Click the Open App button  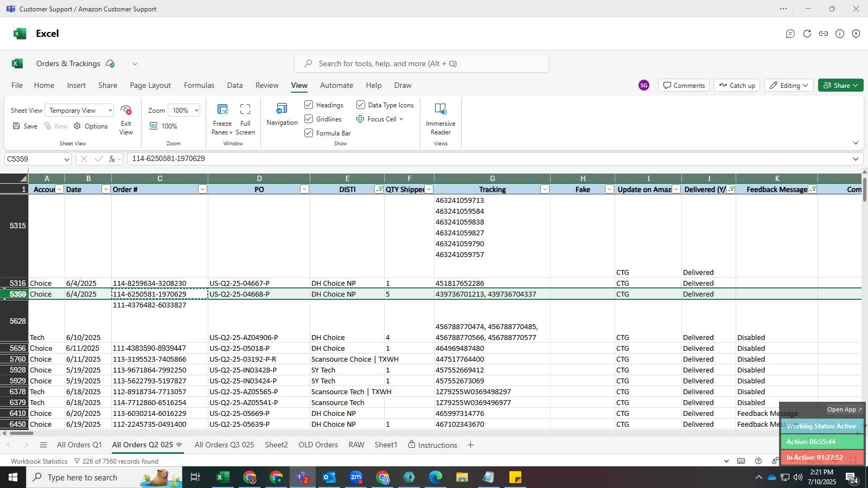coord(844,409)
